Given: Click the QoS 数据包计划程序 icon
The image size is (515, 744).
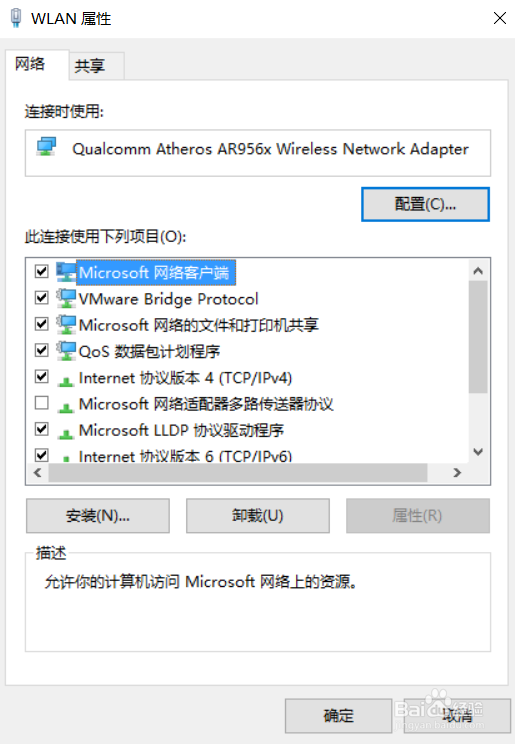Looking at the screenshot, I should click(66, 351).
